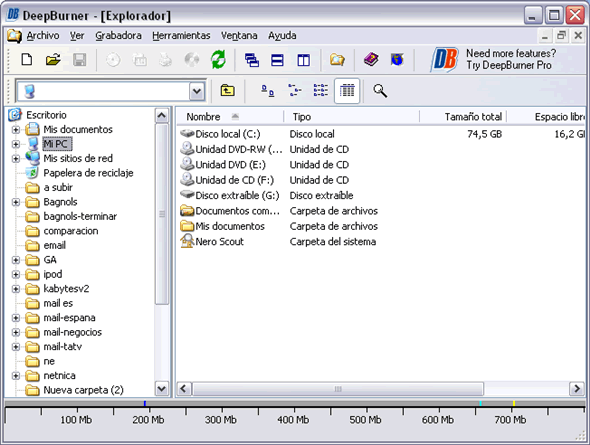Viewport: 590px width, 445px height.
Task: Expand the Mi PC tree node
Action: (x=15, y=144)
